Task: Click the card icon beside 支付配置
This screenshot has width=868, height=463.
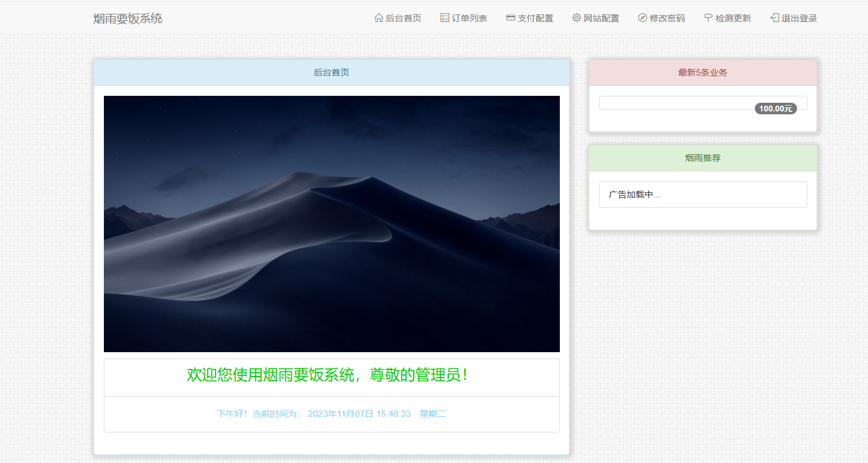Action: [x=511, y=18]
